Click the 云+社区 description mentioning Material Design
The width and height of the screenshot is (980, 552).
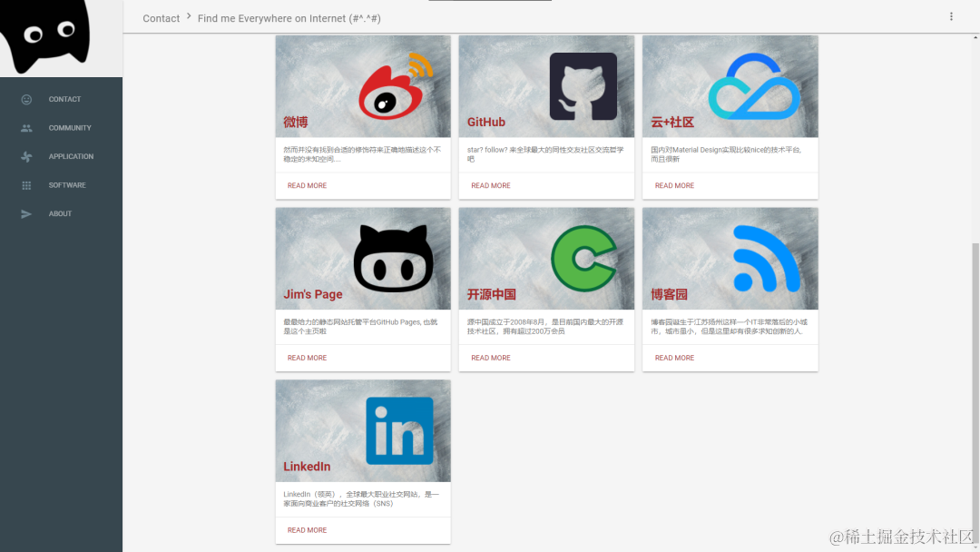[726, 154]
